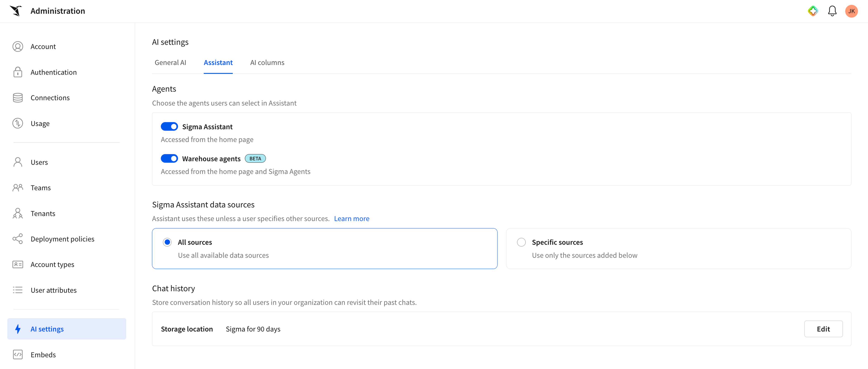Open Account in the sidebar
This screenshot has width=868, height=369.
[67, 46]
